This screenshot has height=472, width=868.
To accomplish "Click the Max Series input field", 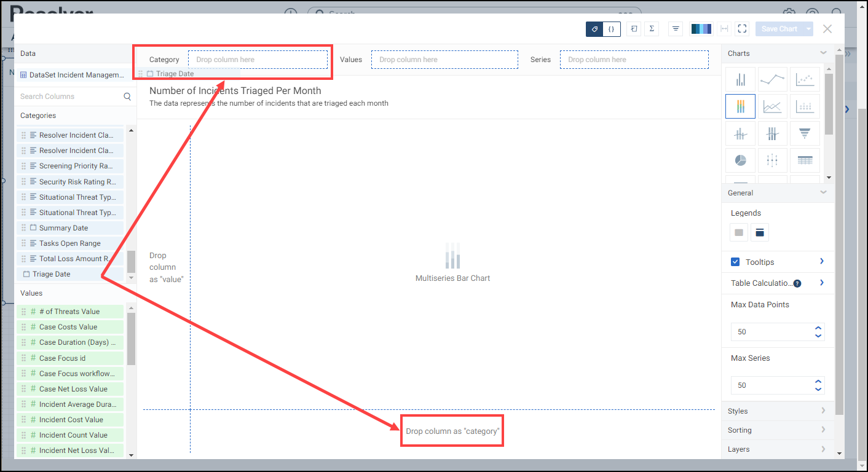I will coord(778,385).
